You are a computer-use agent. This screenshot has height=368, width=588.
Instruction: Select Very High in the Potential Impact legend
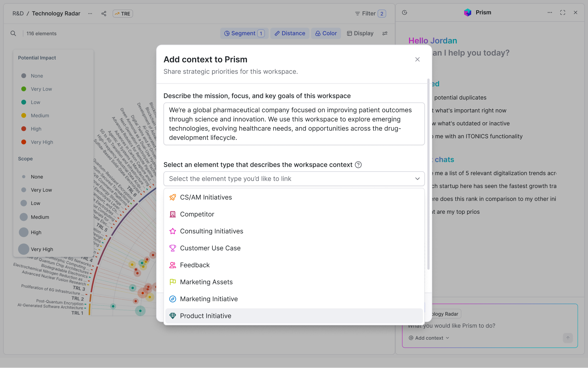(x=37, y=142)
